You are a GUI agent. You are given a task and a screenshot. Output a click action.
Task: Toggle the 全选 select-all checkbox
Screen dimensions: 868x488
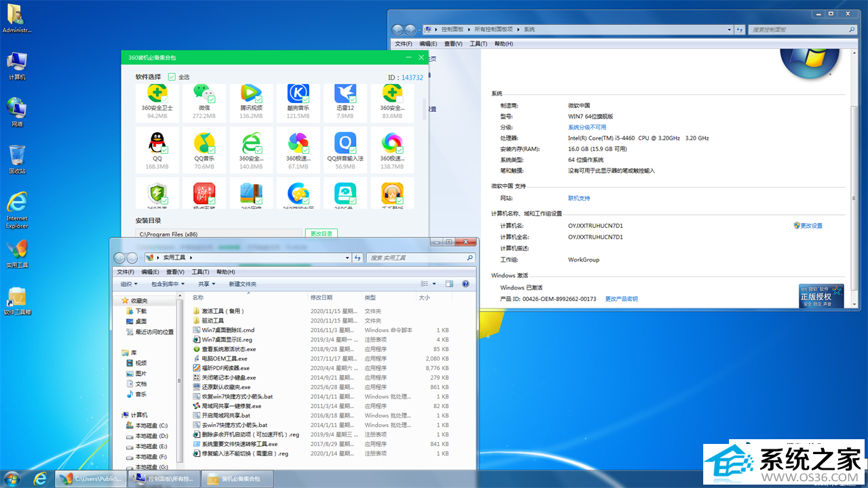coord(172,77)
